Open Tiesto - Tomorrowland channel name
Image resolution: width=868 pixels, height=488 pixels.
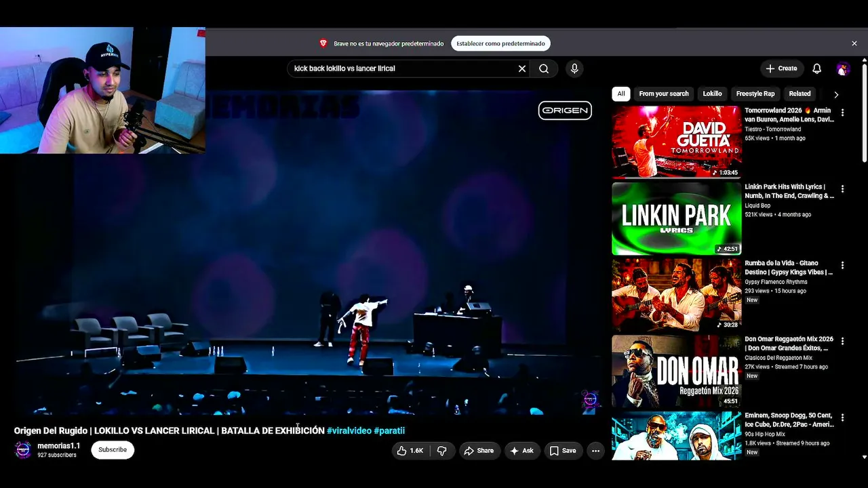pyautogui.click(x=773, y=129)
